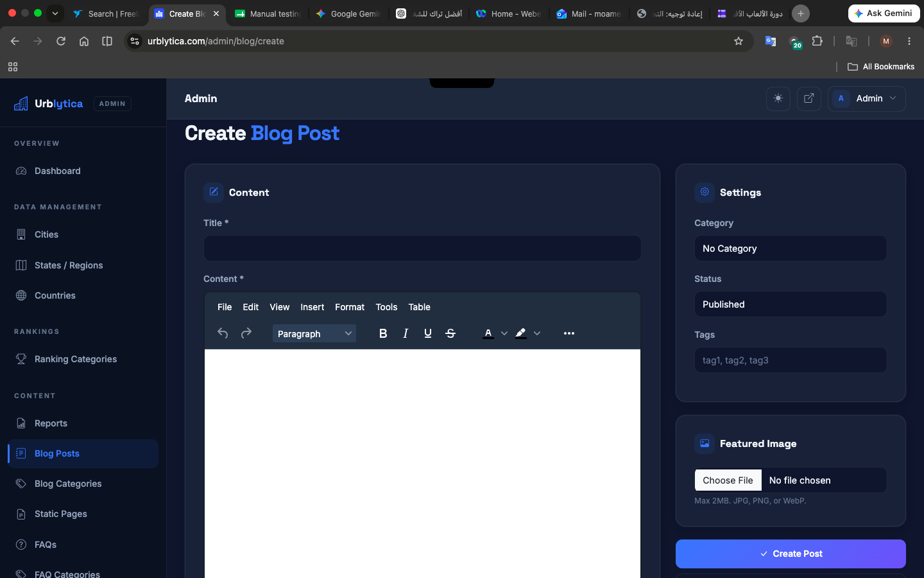
Task: Undo the last editor action
Action: pos(223,333)
